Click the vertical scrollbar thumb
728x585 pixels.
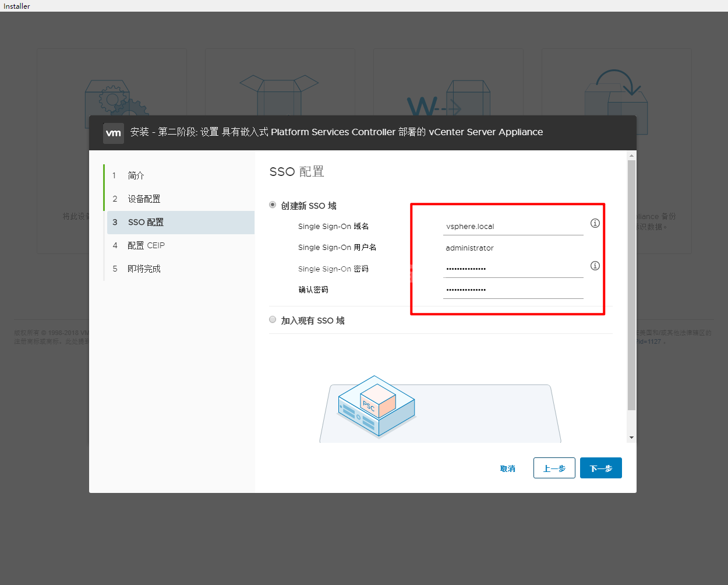(x=631, y=284)
